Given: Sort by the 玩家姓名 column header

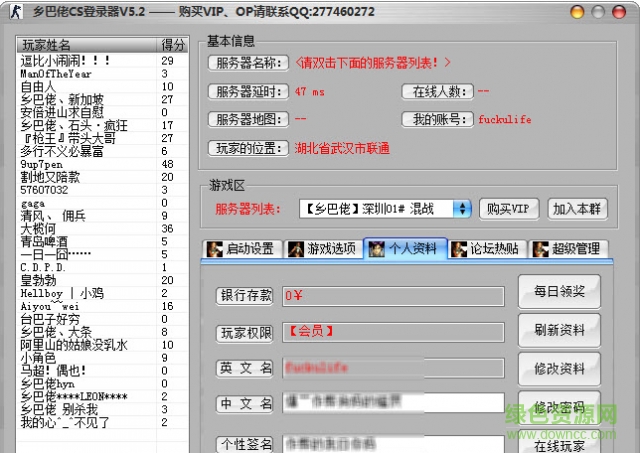Looking at the screenshot, I should pos(86,44).
